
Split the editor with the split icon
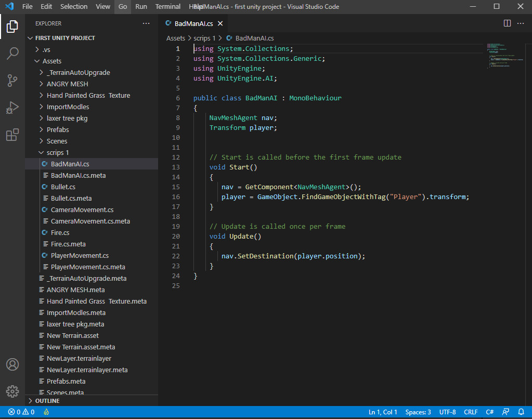[507, 23]
